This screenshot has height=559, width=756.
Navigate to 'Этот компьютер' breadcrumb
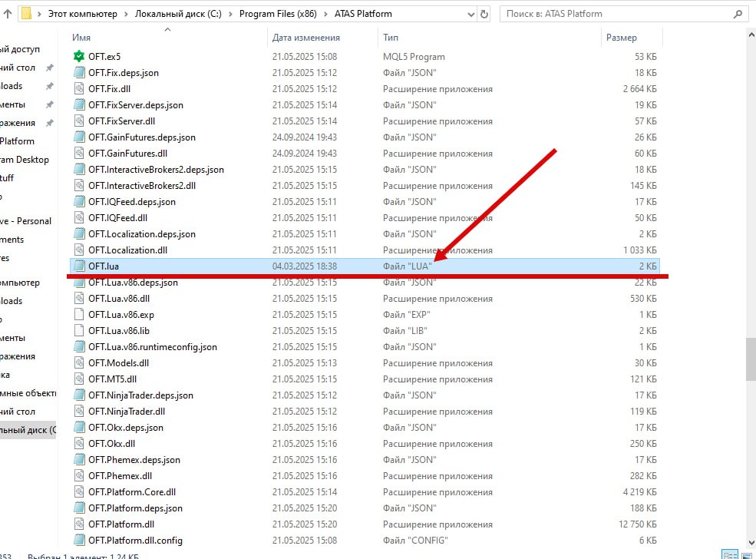(x=82, y=14)
